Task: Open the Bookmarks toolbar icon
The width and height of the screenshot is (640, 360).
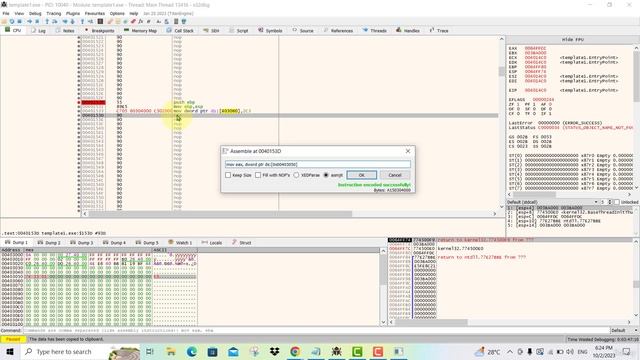Action: click(133, 21)
